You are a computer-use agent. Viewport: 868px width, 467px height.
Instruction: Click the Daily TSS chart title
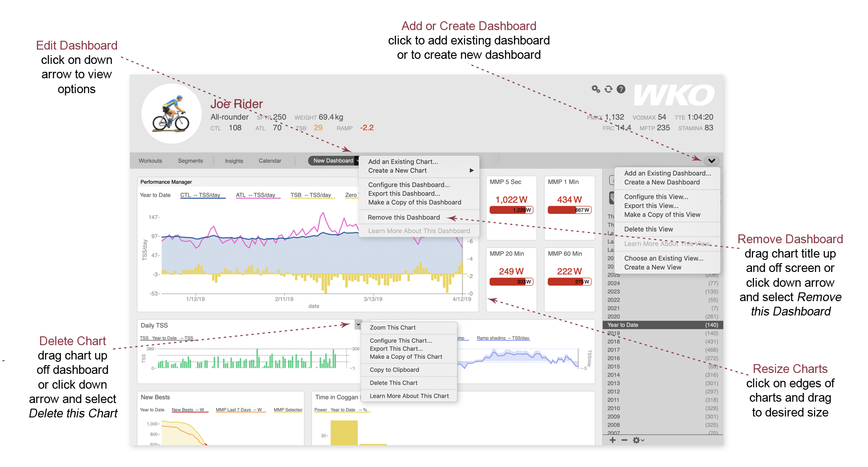coord(154,326)
